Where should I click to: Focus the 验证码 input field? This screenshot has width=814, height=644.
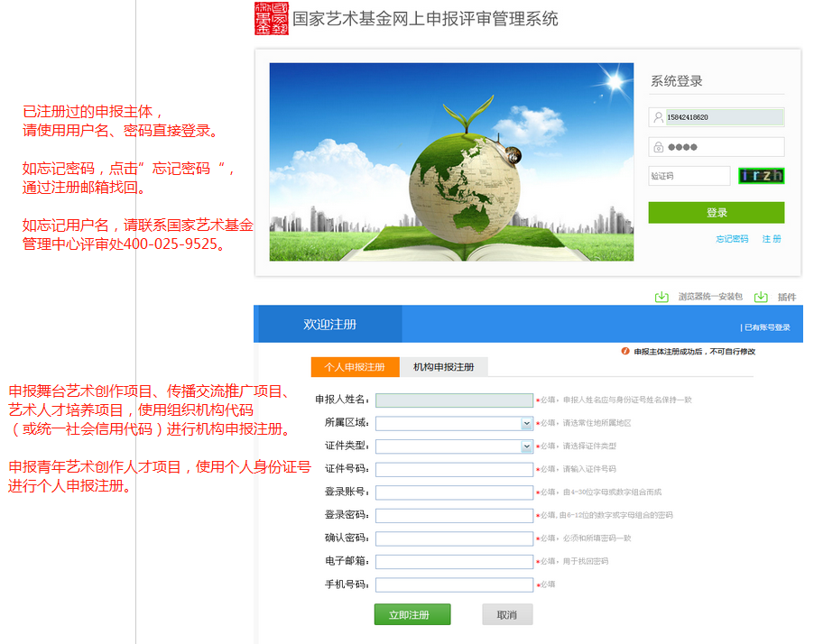[x=689, y=176]
